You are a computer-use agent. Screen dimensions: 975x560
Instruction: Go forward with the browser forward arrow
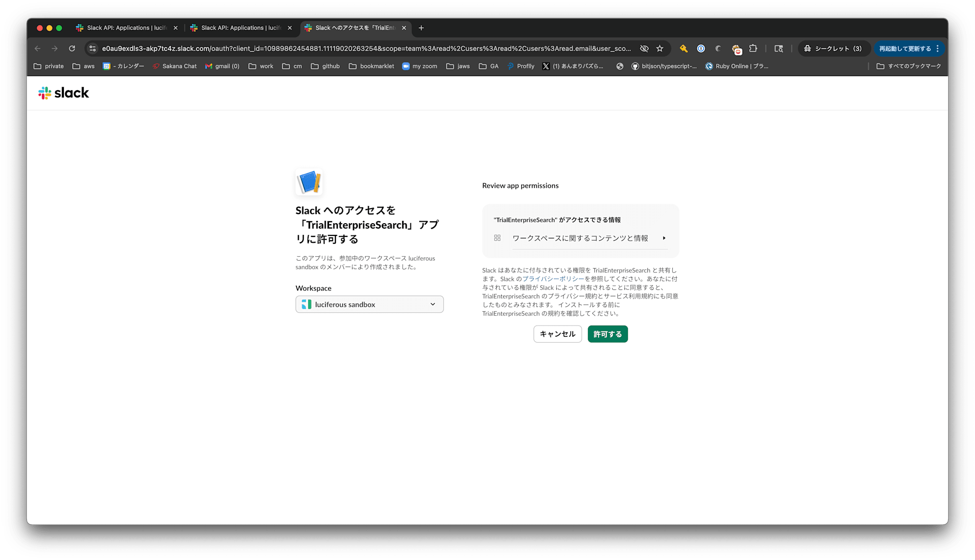55,48
